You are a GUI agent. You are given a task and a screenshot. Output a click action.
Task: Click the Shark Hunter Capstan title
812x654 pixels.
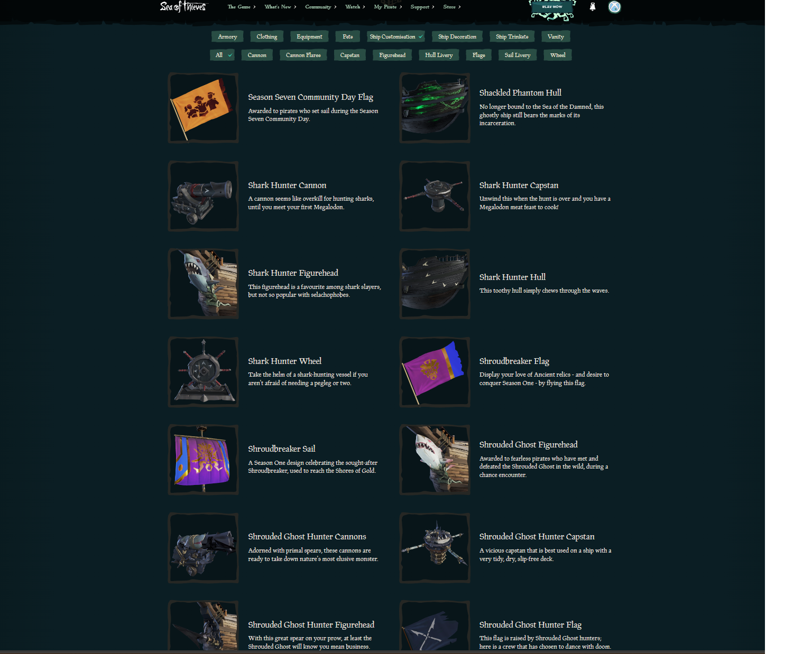pyautogui.click(x=519, y=185)
